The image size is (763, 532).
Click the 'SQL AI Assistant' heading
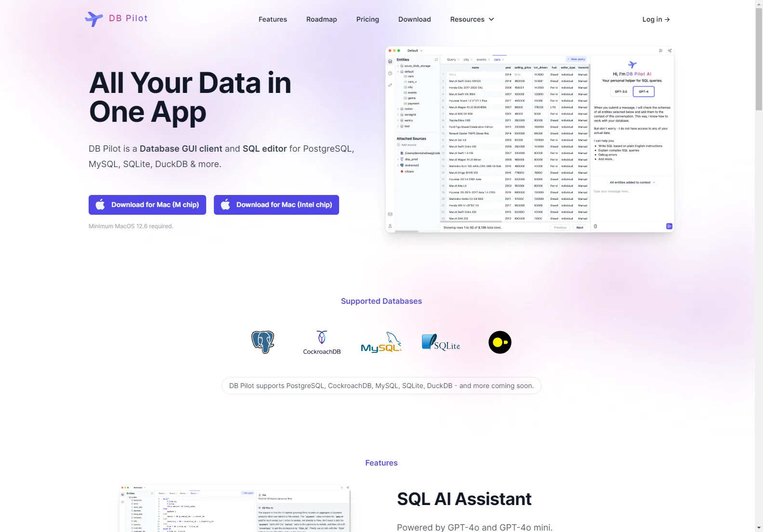tap(464, 499)
